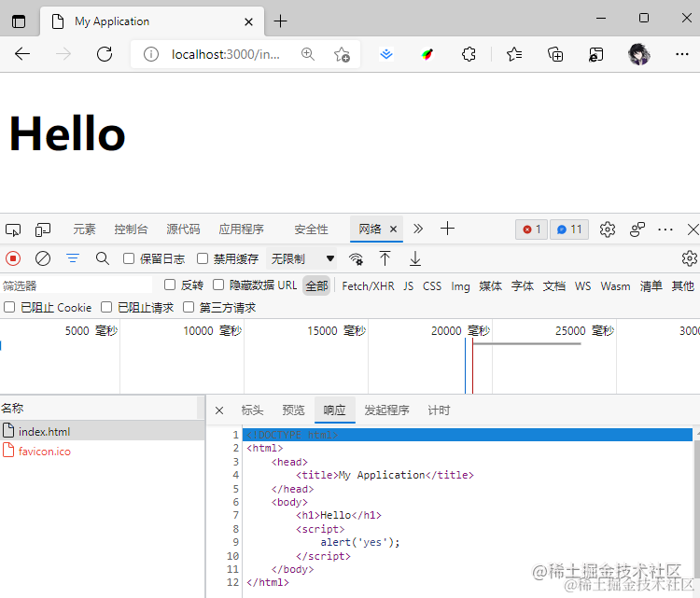The width and height of the screenshot is (700, 598).
Task: Switch to the 元素 tab
Action: [x=84, y=229]
